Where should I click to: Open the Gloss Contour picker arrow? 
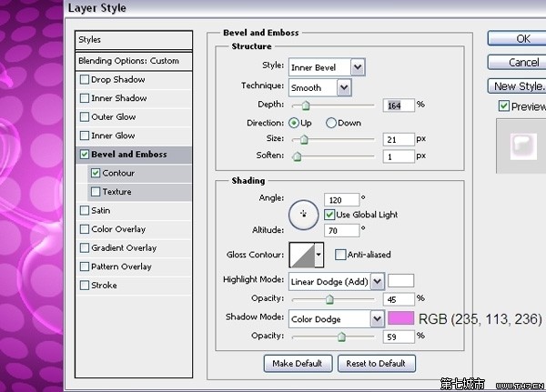point(319,255)
